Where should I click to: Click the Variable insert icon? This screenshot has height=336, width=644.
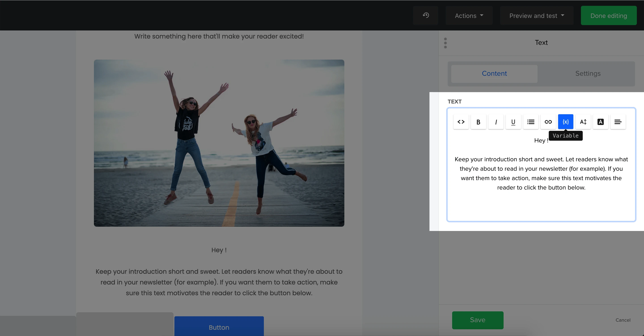[x=566, y=122]
